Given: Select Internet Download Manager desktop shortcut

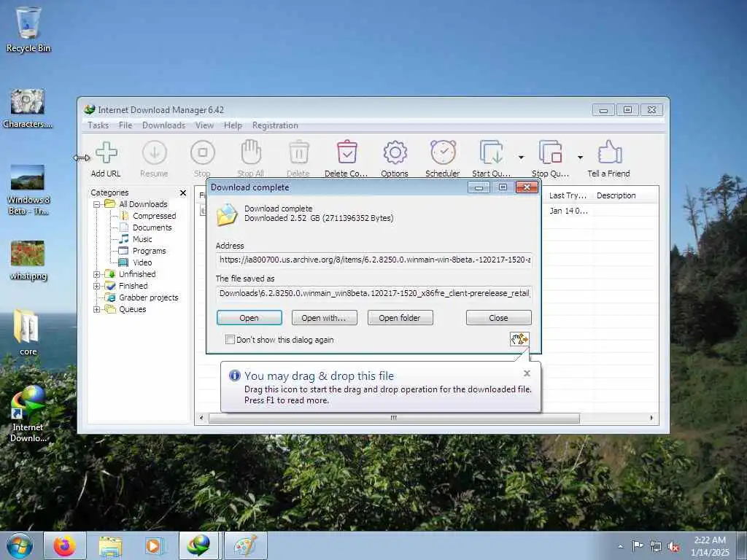Looking at the screenshot, I should 28,414.
